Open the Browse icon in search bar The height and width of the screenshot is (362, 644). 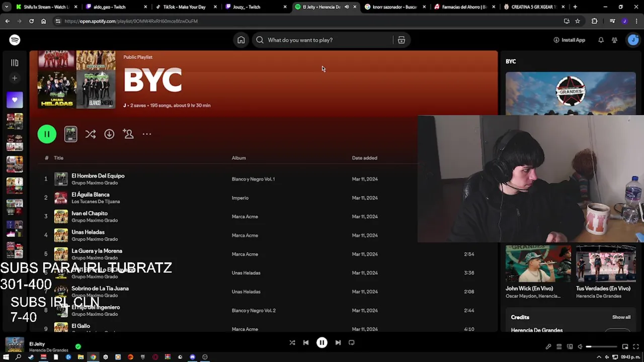401,40
